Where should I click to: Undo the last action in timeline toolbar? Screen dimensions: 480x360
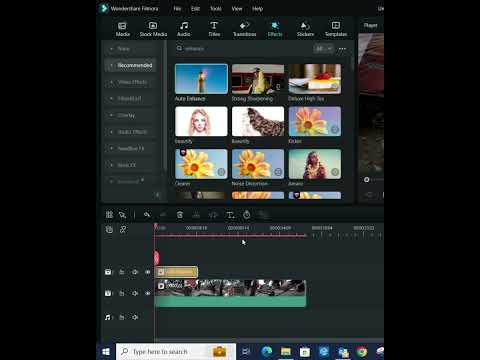coord(147,215)
